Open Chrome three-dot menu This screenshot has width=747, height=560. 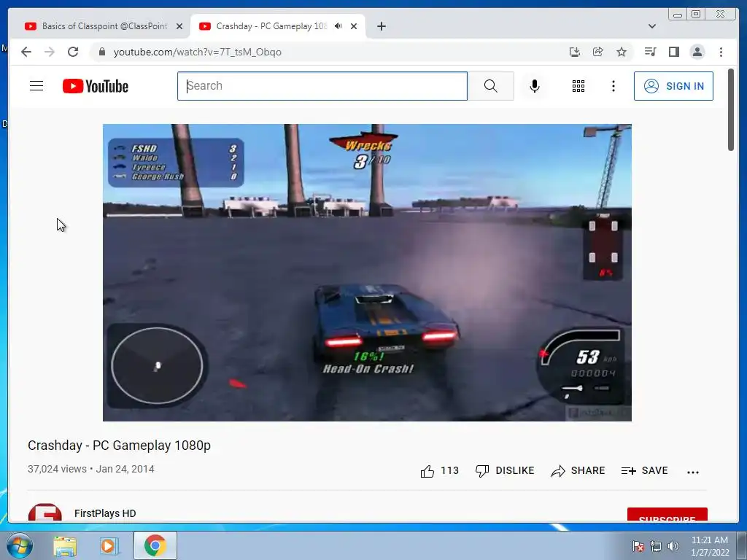[x=721, y=52]
